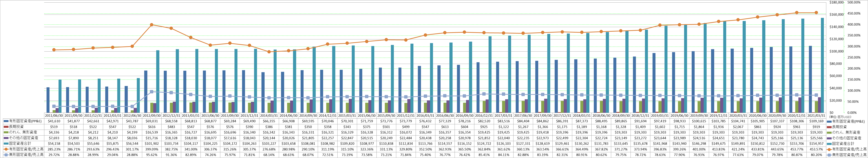Click the $16,539 goodwill cell
Screen dimensions: 868x158
[x=152, y=132]
